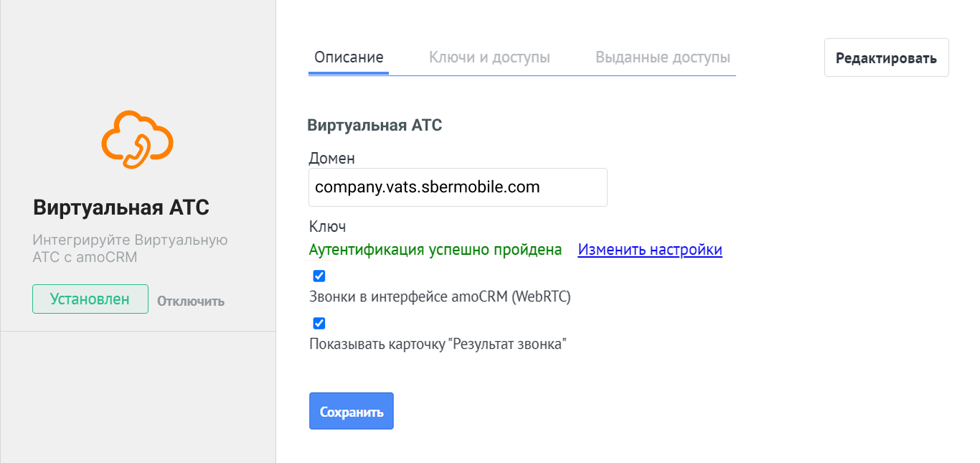Click the Интегрируйте Виртуальную АТС description text
Screen dimensions: 980x463
pyautogui.click(x=131, y=248)
